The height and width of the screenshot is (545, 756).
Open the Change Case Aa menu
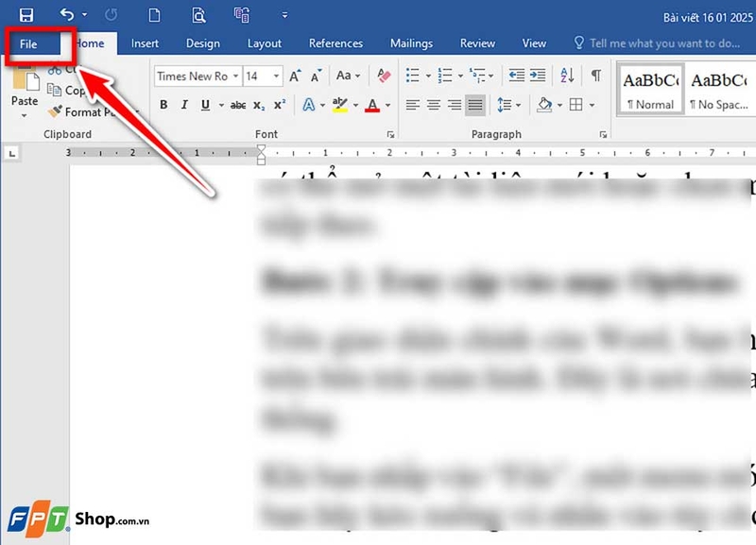(348, 76)
